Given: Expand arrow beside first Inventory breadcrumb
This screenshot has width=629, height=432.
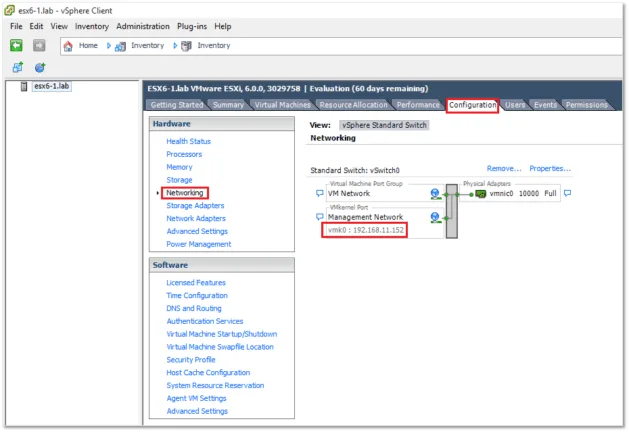Looking at the screenshot, I should pyautogui.click(x=109, y=46).
